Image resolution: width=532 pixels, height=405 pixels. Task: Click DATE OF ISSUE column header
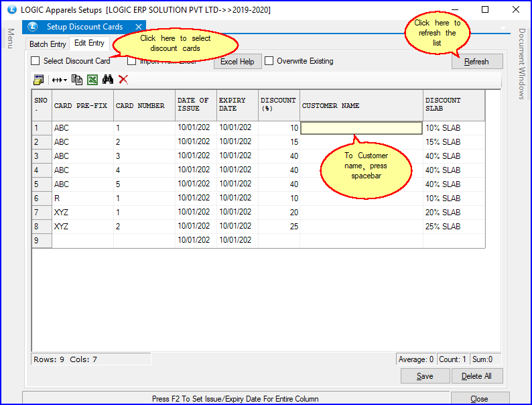tap(196, 105)
